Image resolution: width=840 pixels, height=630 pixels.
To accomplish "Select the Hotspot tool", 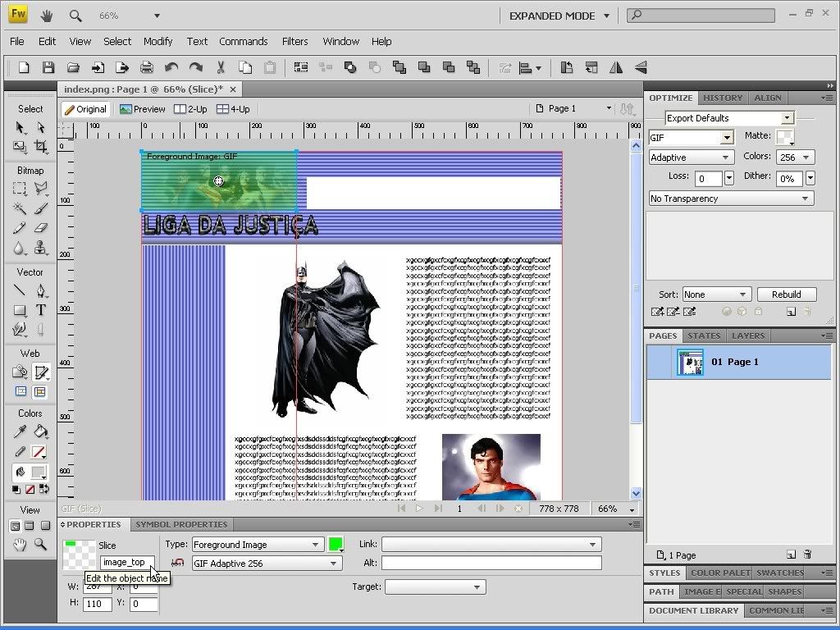I will (x=20, y=372).
